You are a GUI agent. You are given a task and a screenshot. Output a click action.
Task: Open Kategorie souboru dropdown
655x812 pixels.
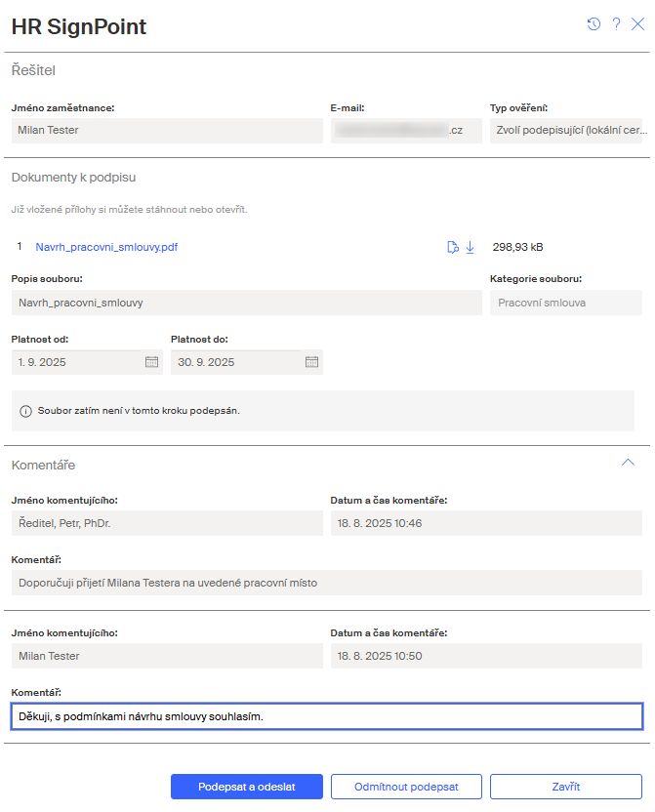coord(566,303)
